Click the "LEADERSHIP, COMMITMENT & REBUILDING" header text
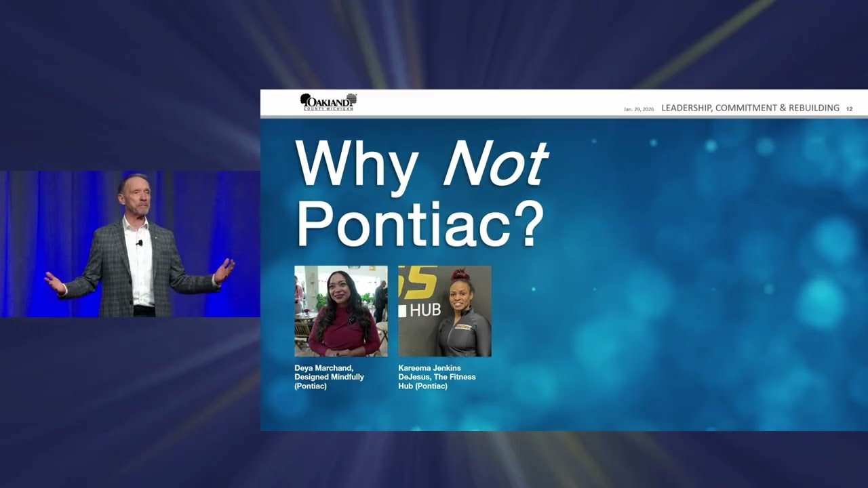This screenshot has width=868, height=488. point(750,108)
